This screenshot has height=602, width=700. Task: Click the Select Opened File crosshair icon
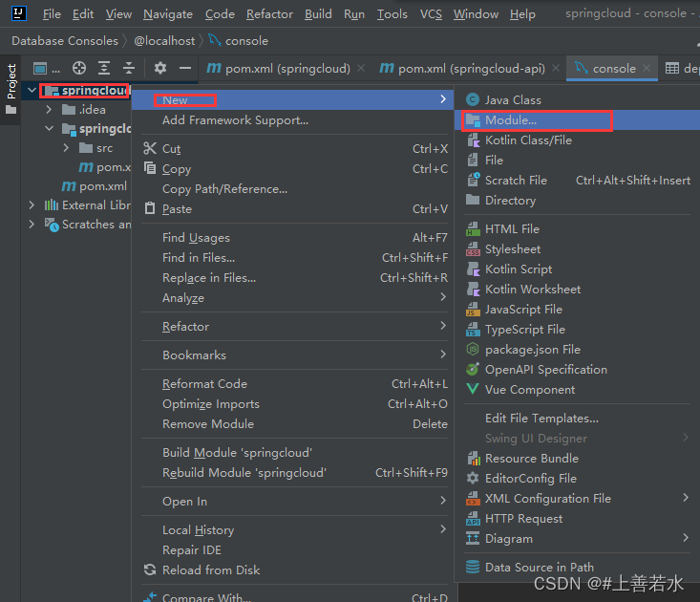point(79,68)
